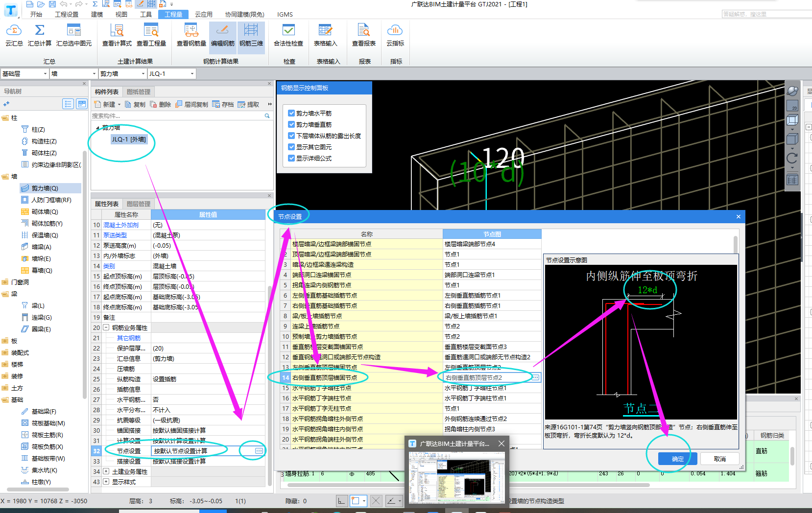Run 云汇总 cloud summary tool
Viewport: 812px width, 513px height.
point(14,35)
